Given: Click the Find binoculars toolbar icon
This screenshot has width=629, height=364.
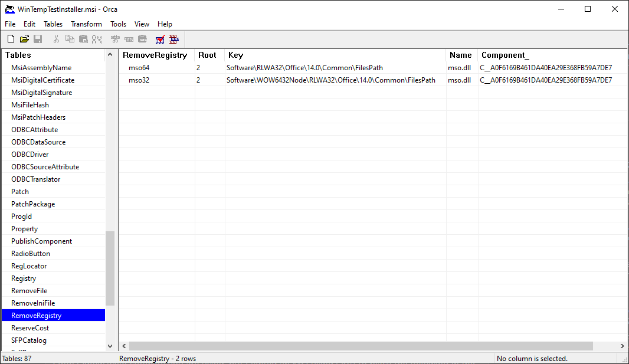Looking at the screenshot, I should click(97, 39).
